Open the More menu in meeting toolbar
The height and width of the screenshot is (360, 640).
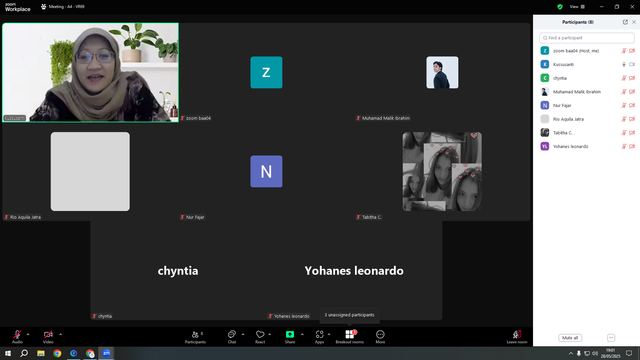380,337
